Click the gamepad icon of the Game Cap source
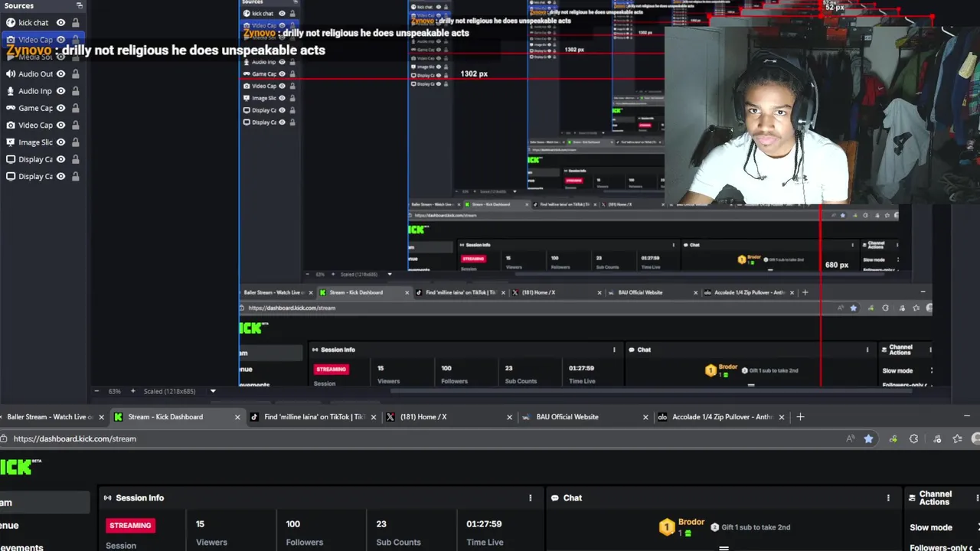The height and width of the screenshot is (551, 980). click(x=11, y=108)
